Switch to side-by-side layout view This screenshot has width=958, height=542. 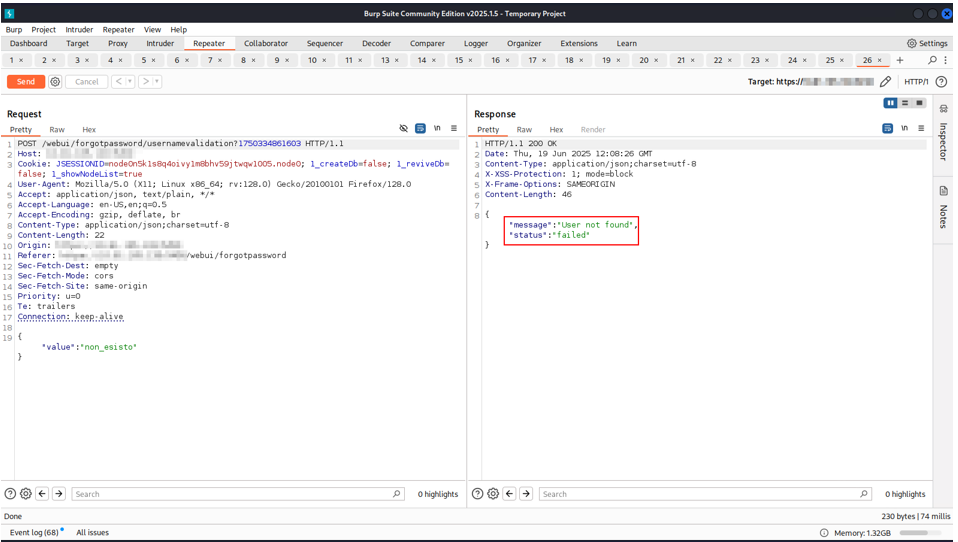[x=890, y=103]
